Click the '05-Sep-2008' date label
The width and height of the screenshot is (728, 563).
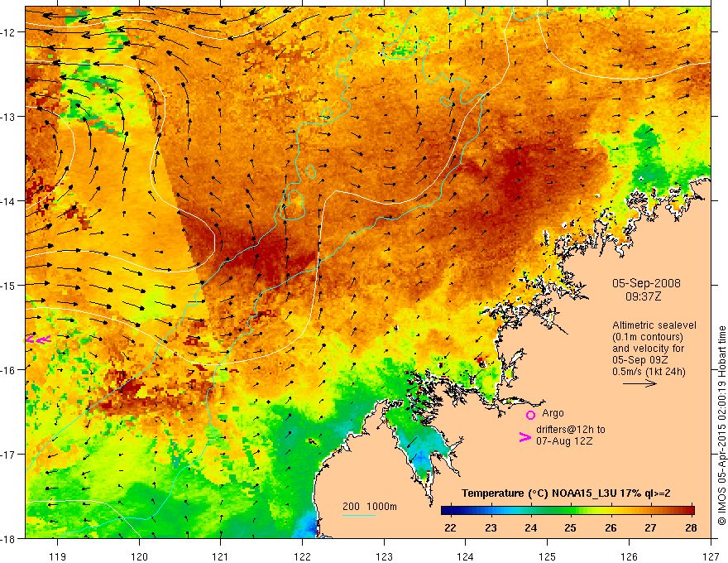646,283
